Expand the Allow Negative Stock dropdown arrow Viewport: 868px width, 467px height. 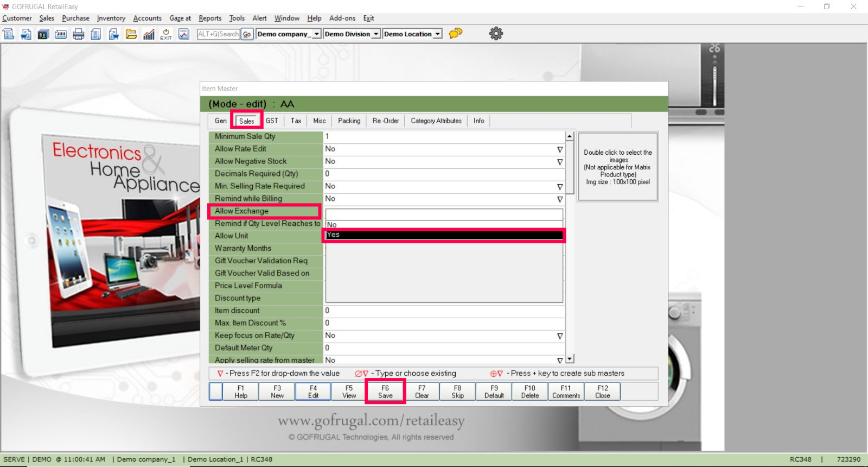tap(560, 162)
